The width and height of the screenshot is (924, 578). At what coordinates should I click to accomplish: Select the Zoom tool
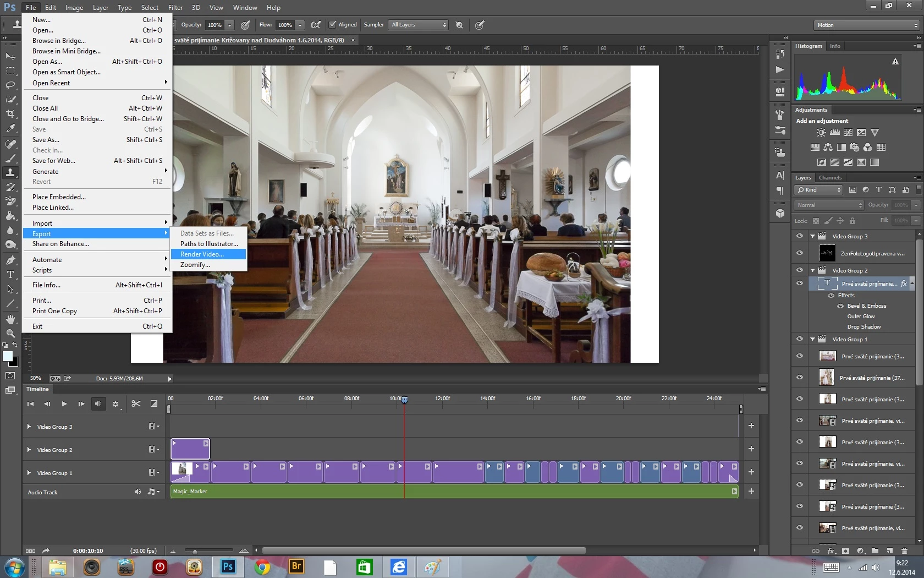pos(10,334)
